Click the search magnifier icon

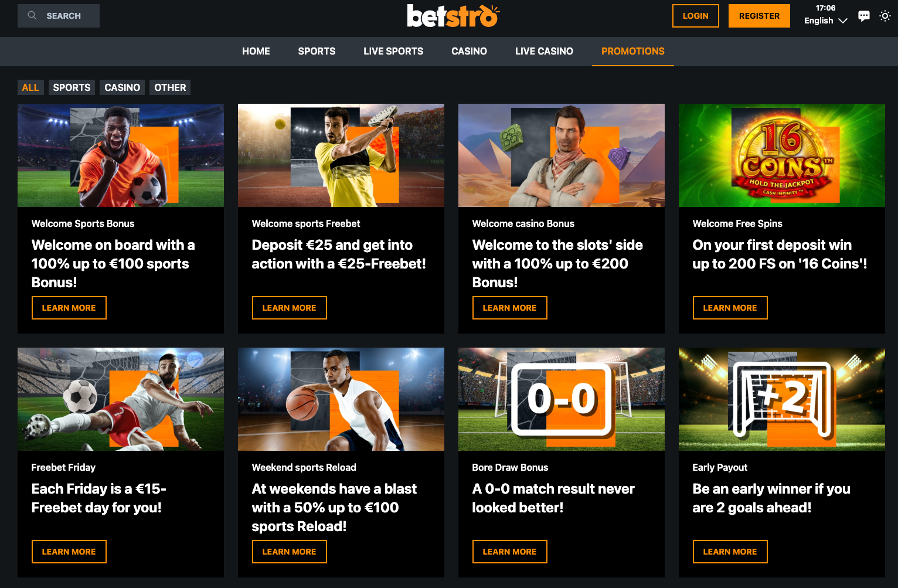pyautogui.click(x=32, y=16)
